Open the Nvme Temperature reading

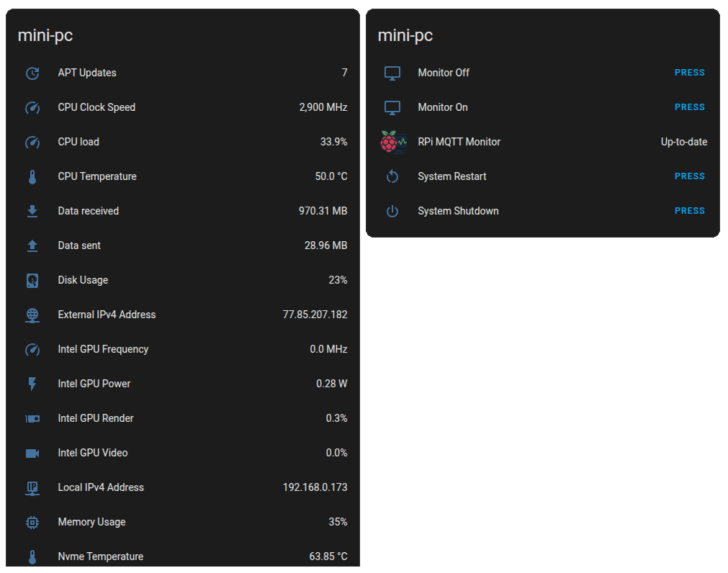[x=328, y=556]
